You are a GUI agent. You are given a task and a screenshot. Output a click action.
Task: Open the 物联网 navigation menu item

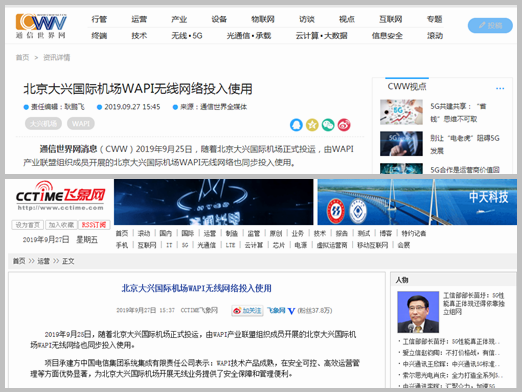point(263,19)
